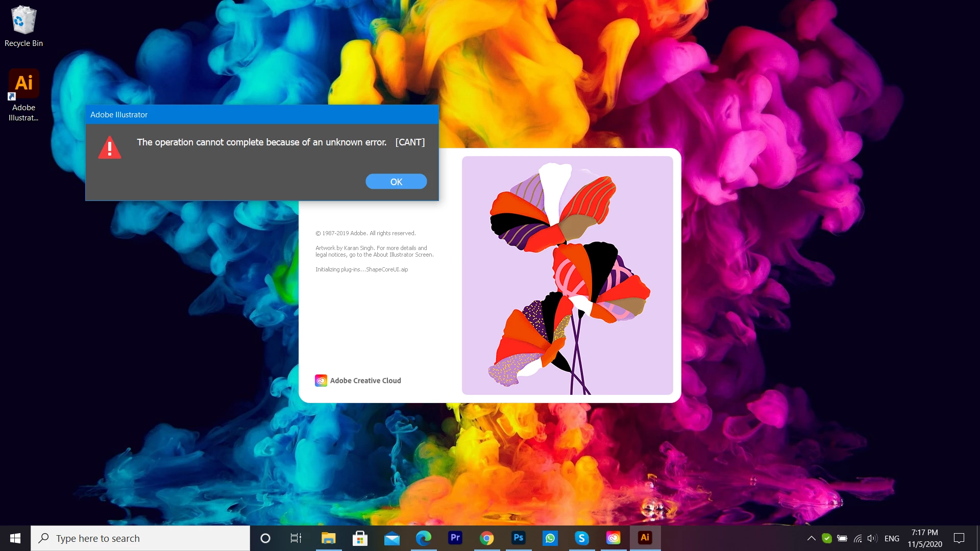Switch to Premiere Pro on the taskbar
This screenshot has width=980, height=551.
tap(455, 538)
